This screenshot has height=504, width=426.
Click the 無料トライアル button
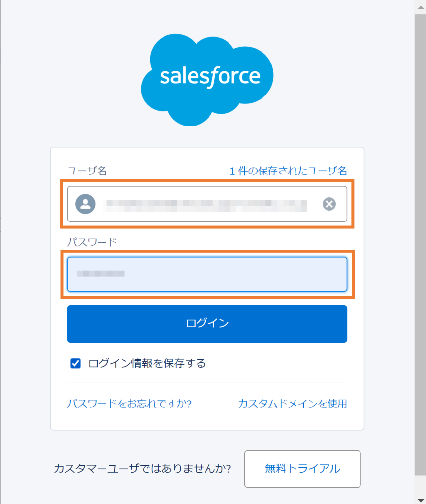pyautogui.click(x=302, y=469)
